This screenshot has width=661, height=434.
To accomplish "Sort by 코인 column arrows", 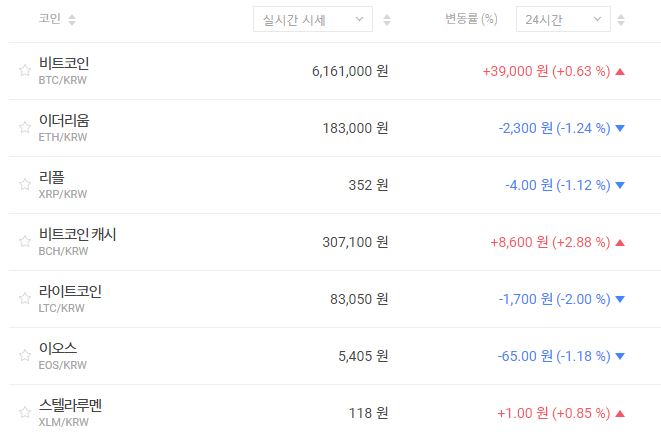I will click(71, 20).
